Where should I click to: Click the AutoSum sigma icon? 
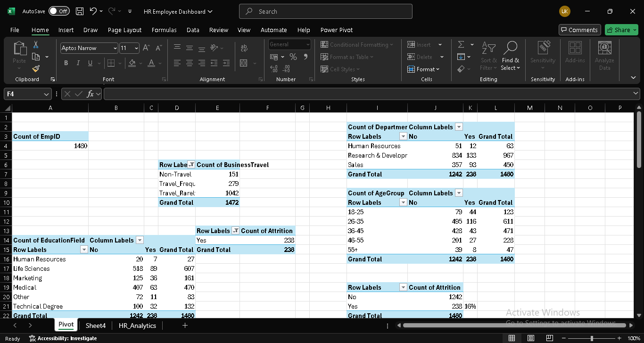pyautogui.click(x=461, y=44)
